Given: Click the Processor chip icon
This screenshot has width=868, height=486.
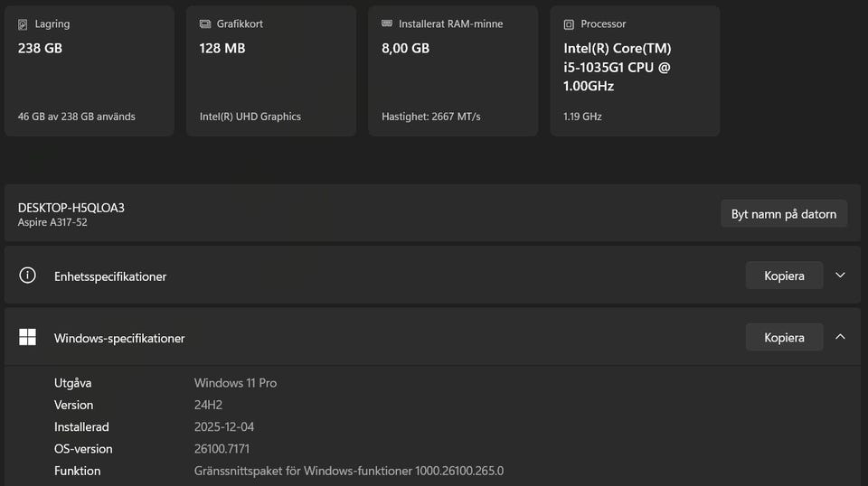Looking at the screenshot, I should (x=569, y=24).
